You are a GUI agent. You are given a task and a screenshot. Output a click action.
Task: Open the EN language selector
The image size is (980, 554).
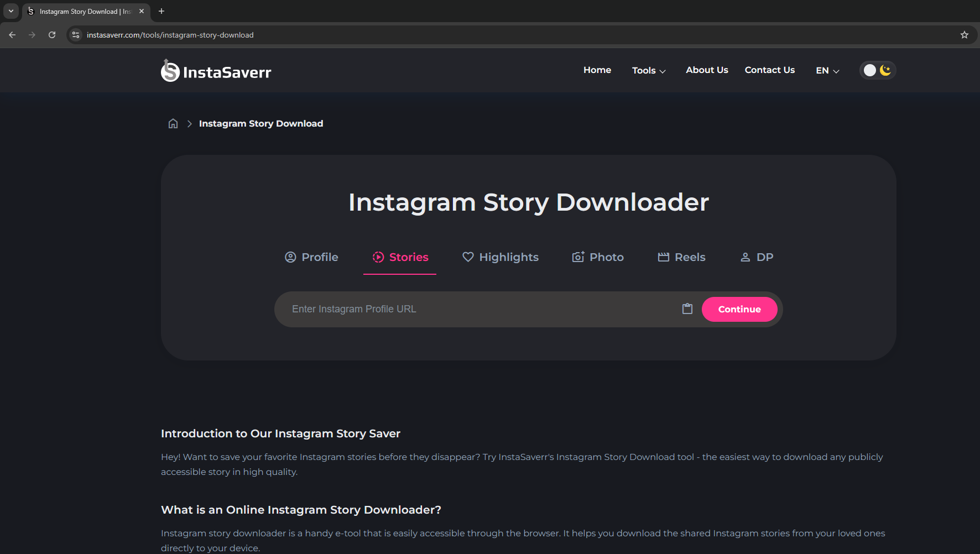pos(827,70)
